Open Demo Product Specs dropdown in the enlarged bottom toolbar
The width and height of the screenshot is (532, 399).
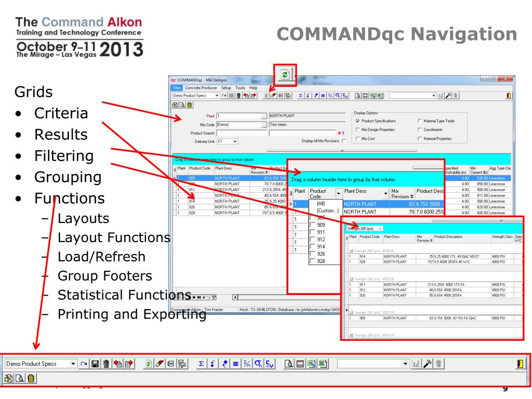(x=73, y=364)
